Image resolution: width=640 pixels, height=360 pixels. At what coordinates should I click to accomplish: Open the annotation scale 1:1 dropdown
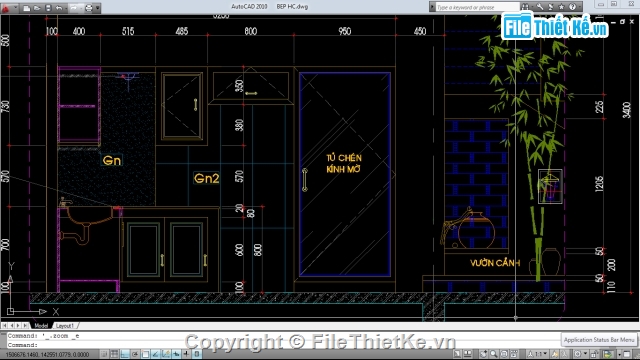(x=541, y=354)
